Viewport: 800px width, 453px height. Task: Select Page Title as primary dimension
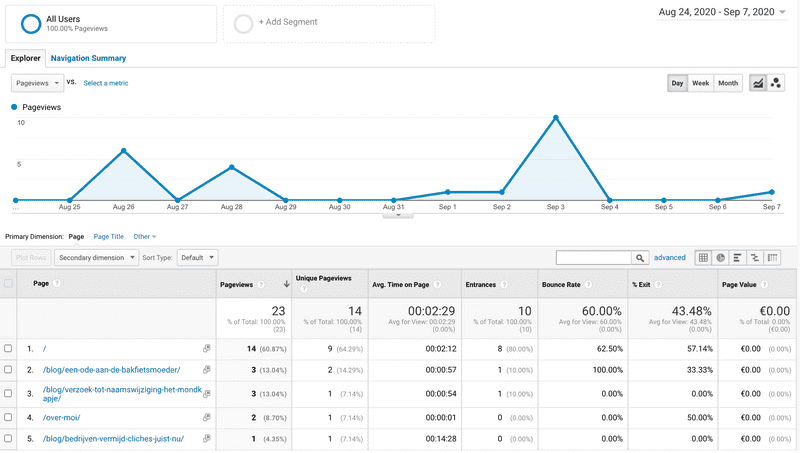(x=109, y=237)
